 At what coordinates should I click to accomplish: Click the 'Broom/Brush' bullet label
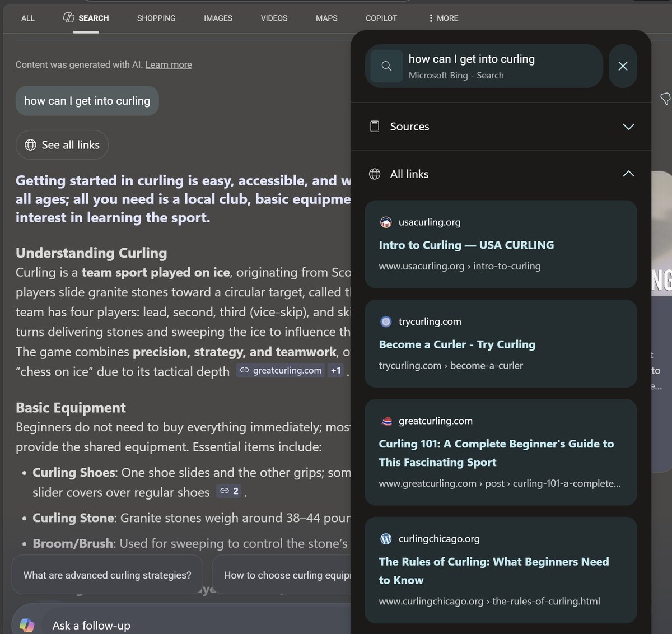coord(73,543)
